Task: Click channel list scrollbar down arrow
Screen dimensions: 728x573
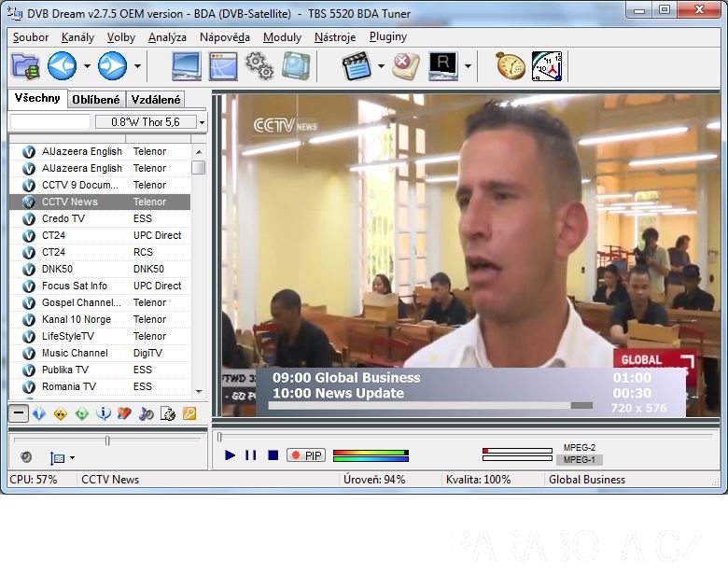Action: pyautogui.click(x=199, y=392)
